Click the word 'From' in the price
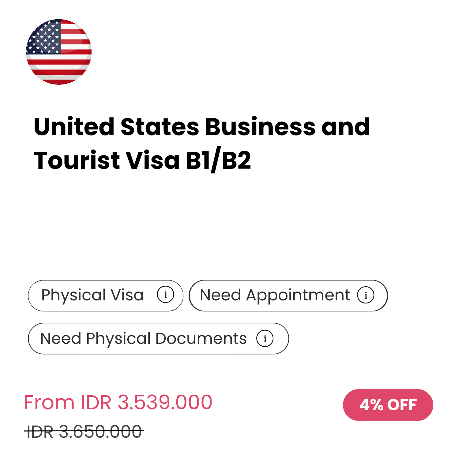 pyautogui.click(x=49, y=402)
